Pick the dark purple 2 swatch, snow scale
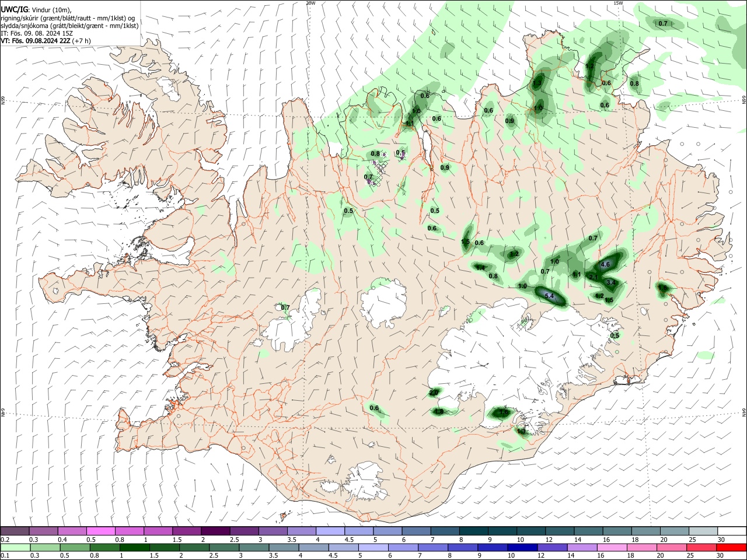 click(x=215, y=531)
